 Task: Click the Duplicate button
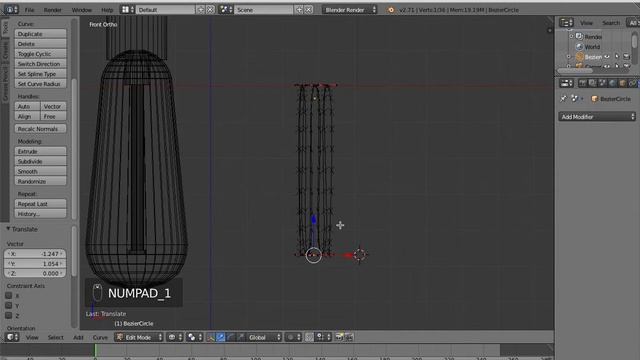(x=40, y=34)
